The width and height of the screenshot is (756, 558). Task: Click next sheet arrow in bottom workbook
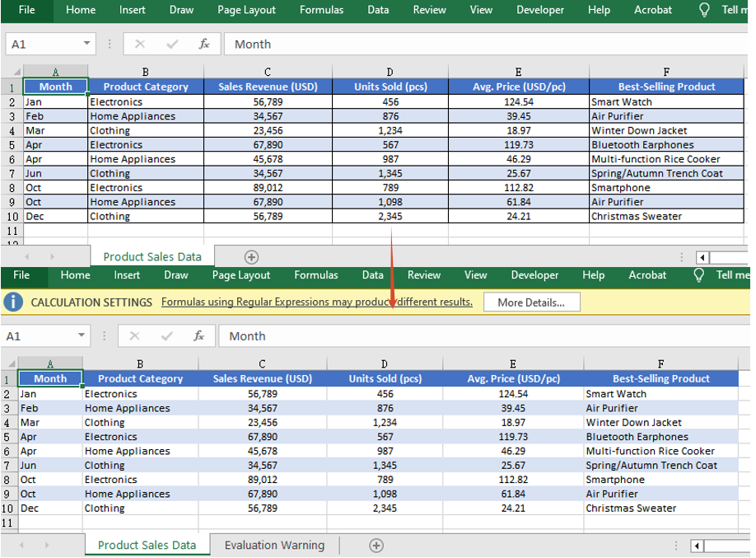pyautogui.click(x=47, y=545)
